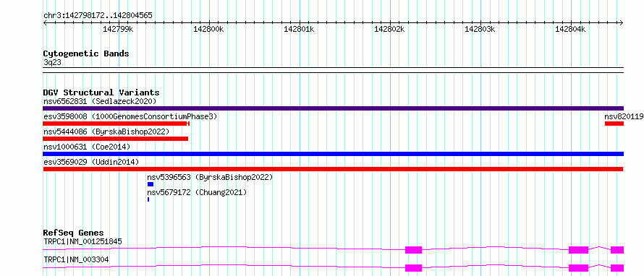This screenshot has width=644, height=276.
Task: Click the 142801k ruler position
Action: [x=299, y=29]
